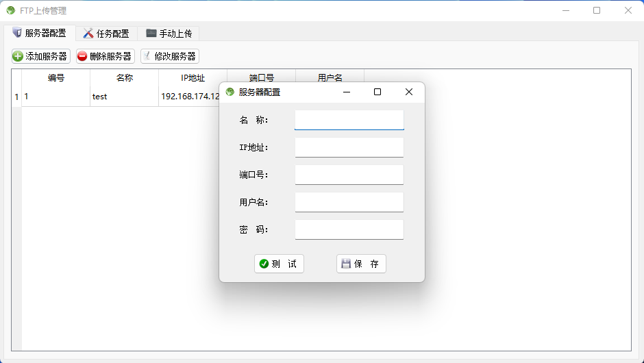Minimize the FTP上传管理 main window
Viewport: 644px width, 363px height.
(565, 10)
